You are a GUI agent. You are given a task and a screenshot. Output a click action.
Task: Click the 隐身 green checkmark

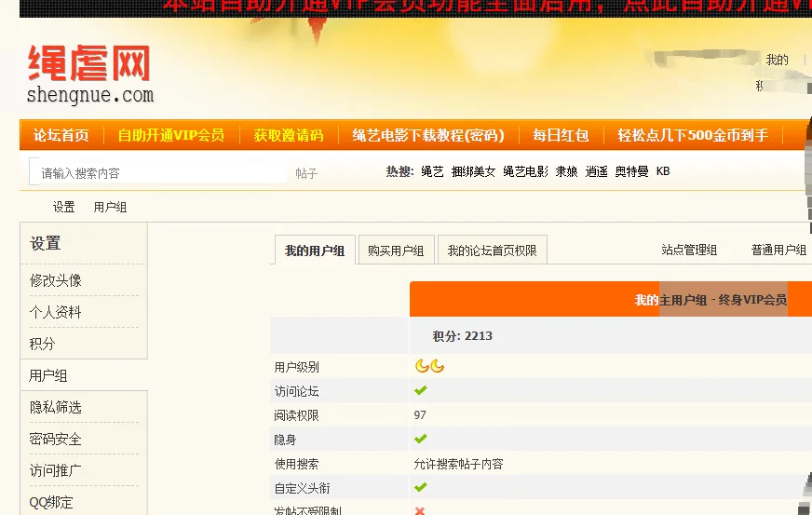coord(421,439)
